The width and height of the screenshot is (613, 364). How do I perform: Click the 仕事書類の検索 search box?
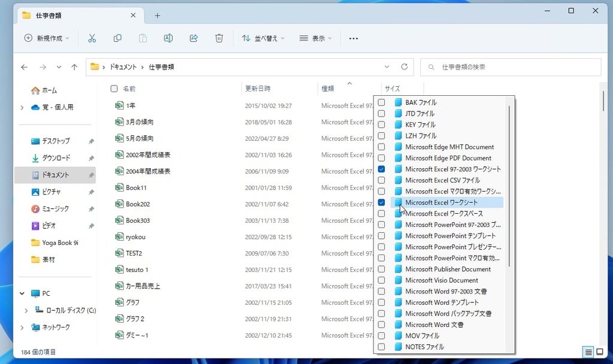pos(511,67)
